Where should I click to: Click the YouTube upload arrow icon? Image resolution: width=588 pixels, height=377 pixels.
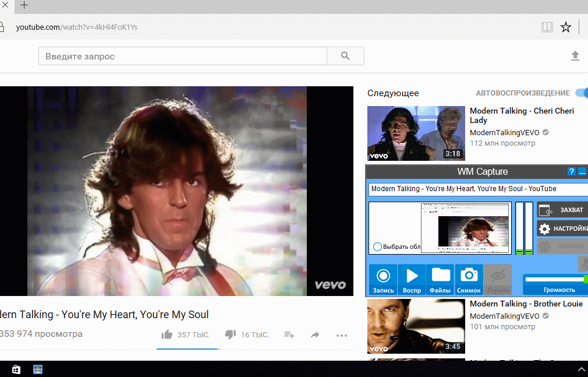[575, 57]
